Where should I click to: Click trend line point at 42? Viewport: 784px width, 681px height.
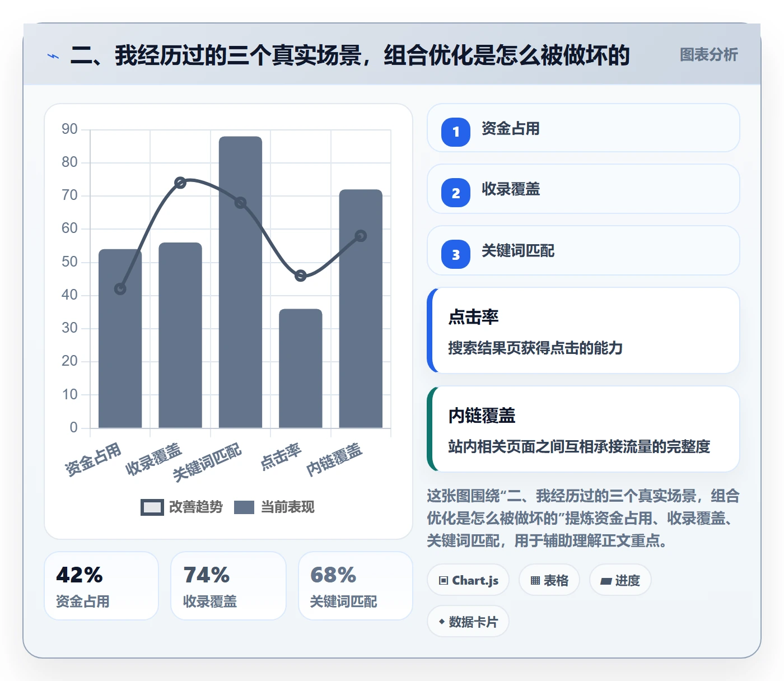[x=120, y=289]
